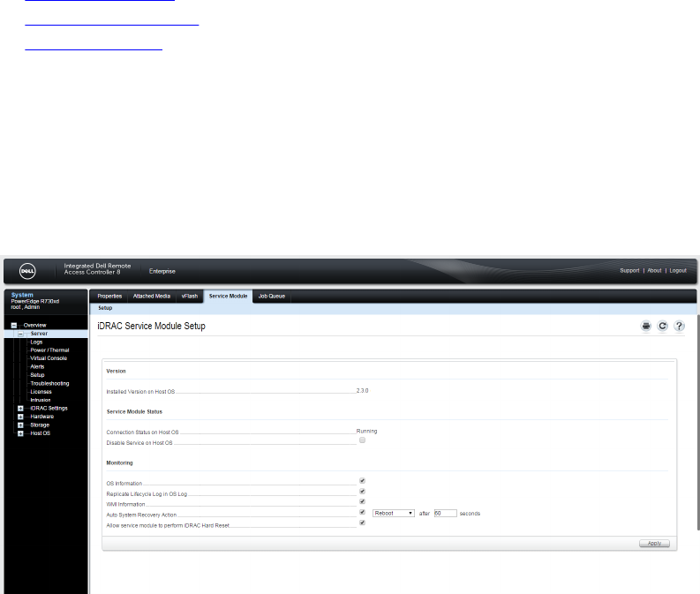Click the installed version value 2.3.0

363,391
